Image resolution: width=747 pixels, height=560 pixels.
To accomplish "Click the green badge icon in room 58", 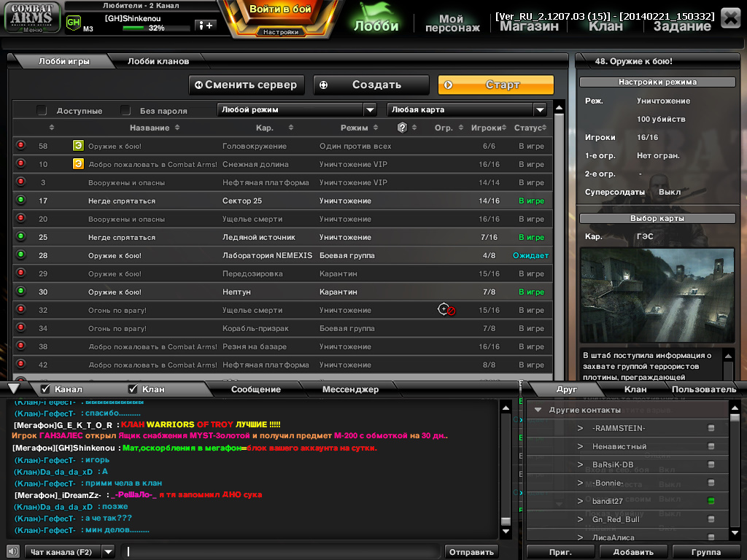I will coord(78,146).
